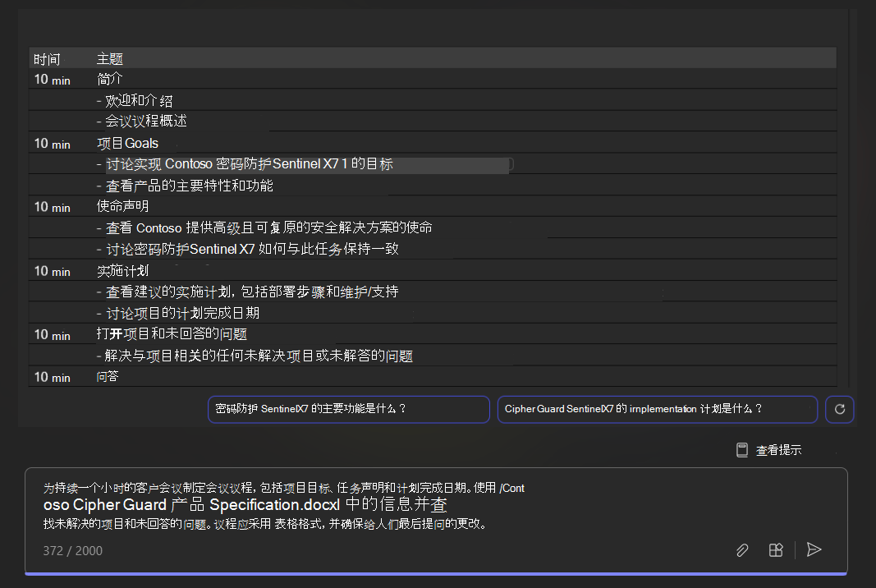
Task: Click the 讨论项目的计划完成日期 line
Action: click(x=177, y=313)
